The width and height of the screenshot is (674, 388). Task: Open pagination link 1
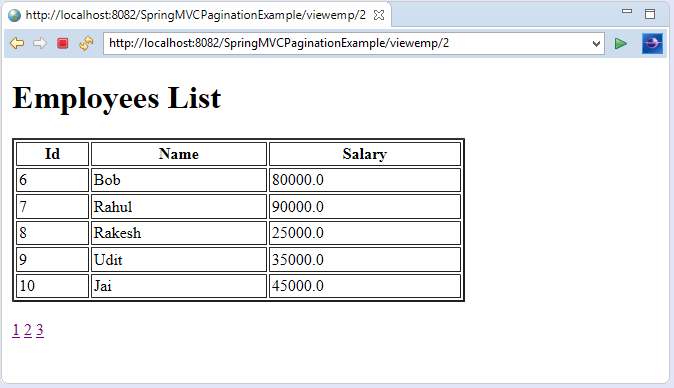pyautogui.click(x=16, y=330)
